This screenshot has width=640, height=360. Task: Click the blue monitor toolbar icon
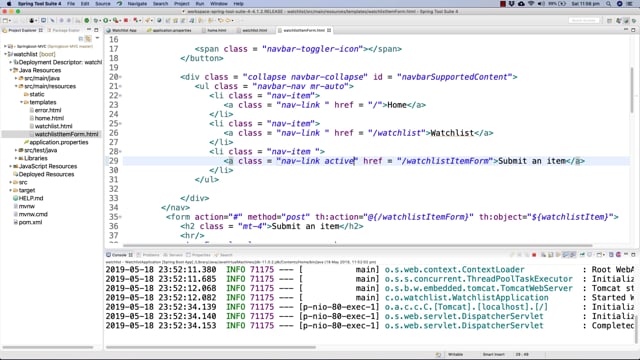point(43,20)
